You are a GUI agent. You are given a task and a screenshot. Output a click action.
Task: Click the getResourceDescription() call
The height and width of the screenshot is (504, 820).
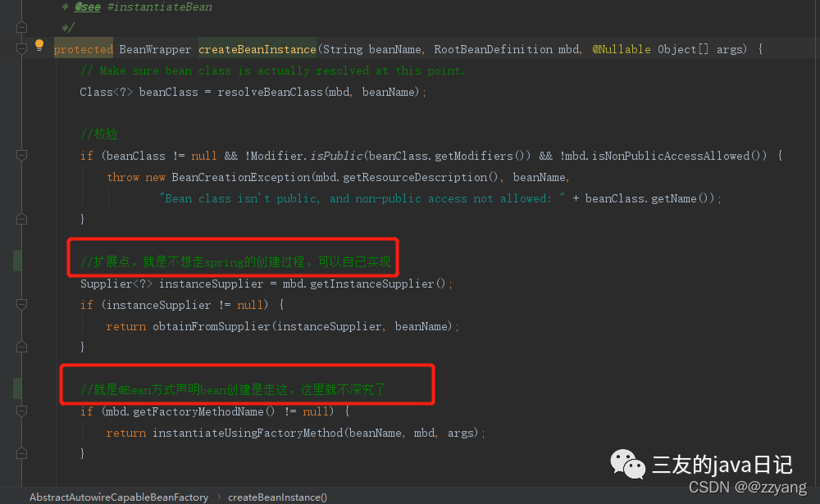tap(421, 177)
